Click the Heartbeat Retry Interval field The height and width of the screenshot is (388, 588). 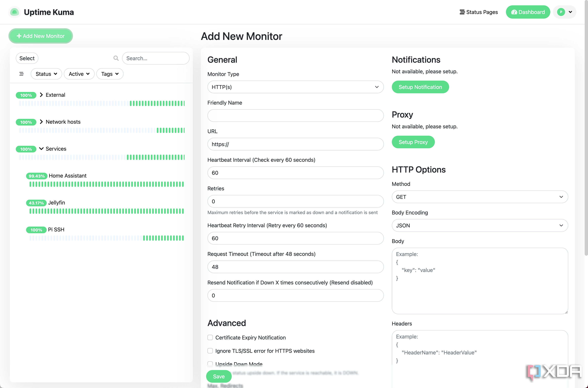click(x=295, y=238)
